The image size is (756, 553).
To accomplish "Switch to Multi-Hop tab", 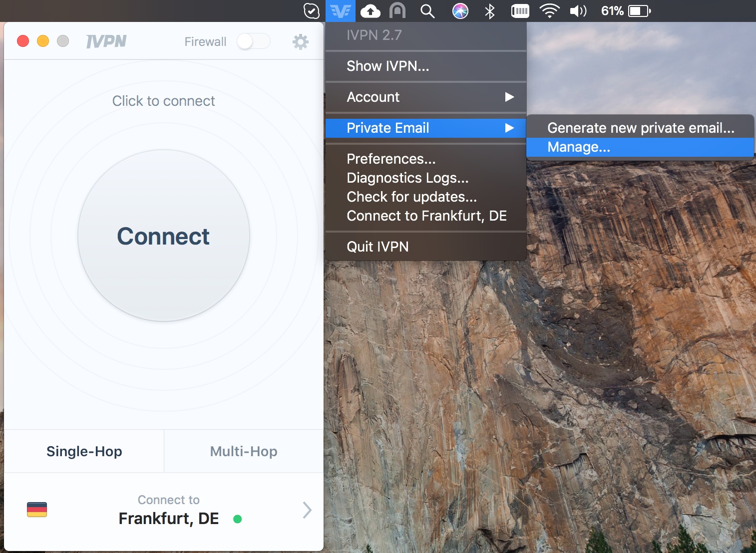I will pyautogui.click(x=244, y=451).
